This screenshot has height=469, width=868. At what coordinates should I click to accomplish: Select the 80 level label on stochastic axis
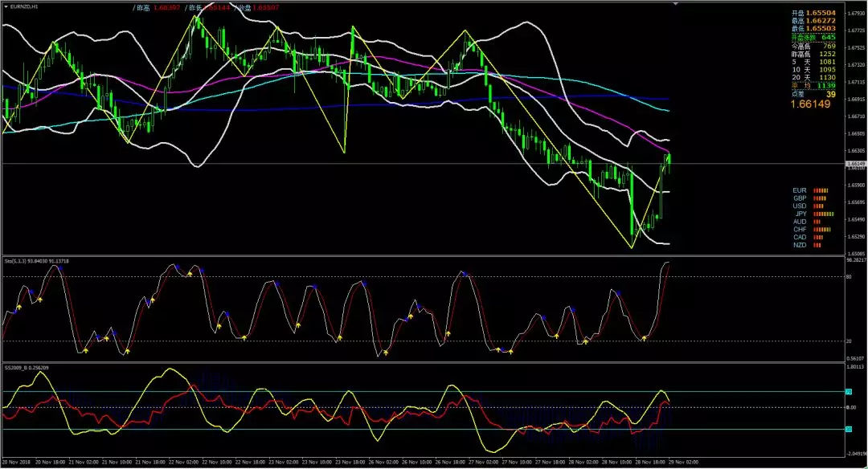[x=850, y=276]
